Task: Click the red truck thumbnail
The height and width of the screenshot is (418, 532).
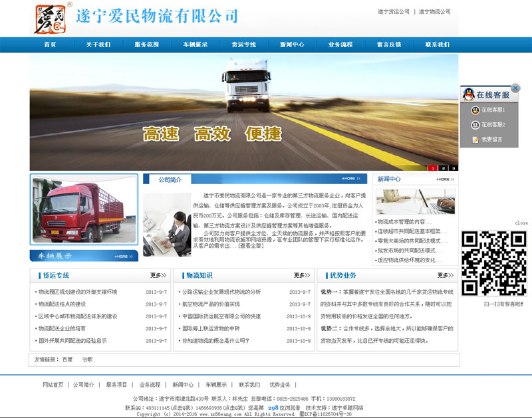Action: tap(84, 210)
